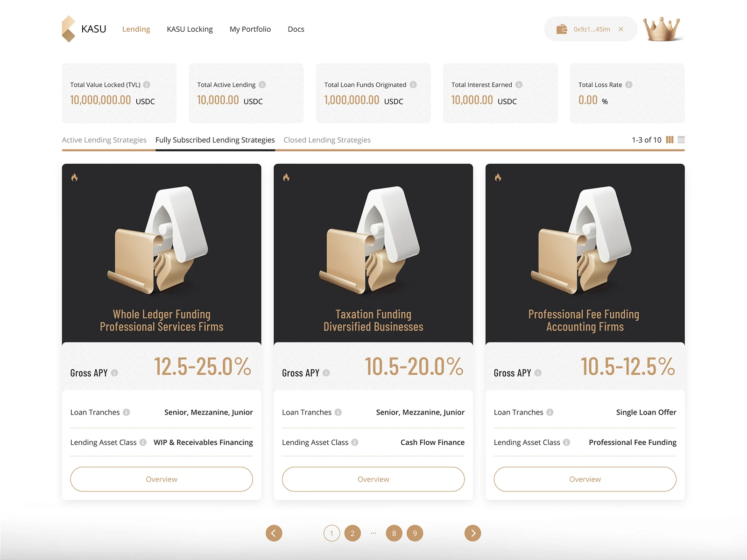Click Overview on the Whole Ledger Funding card

coord(162,479)
